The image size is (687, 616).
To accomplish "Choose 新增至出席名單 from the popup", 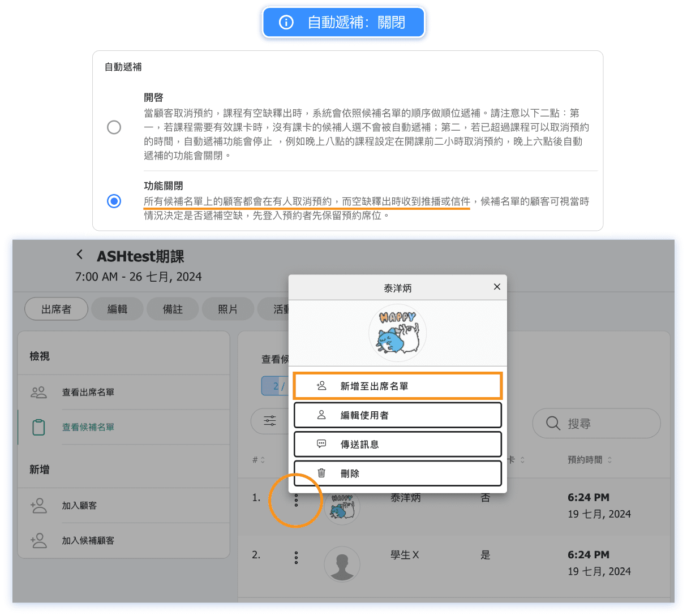I will click(x=397, y=386).
